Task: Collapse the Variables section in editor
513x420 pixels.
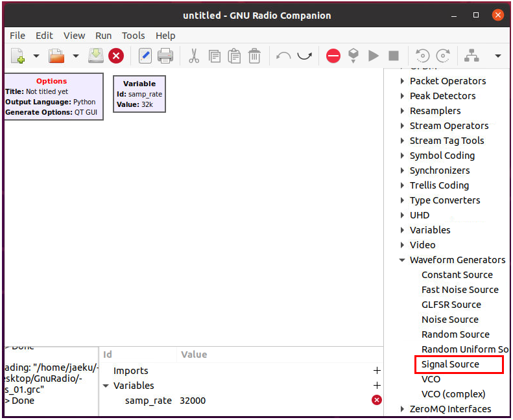Action: tap(106, 386)
